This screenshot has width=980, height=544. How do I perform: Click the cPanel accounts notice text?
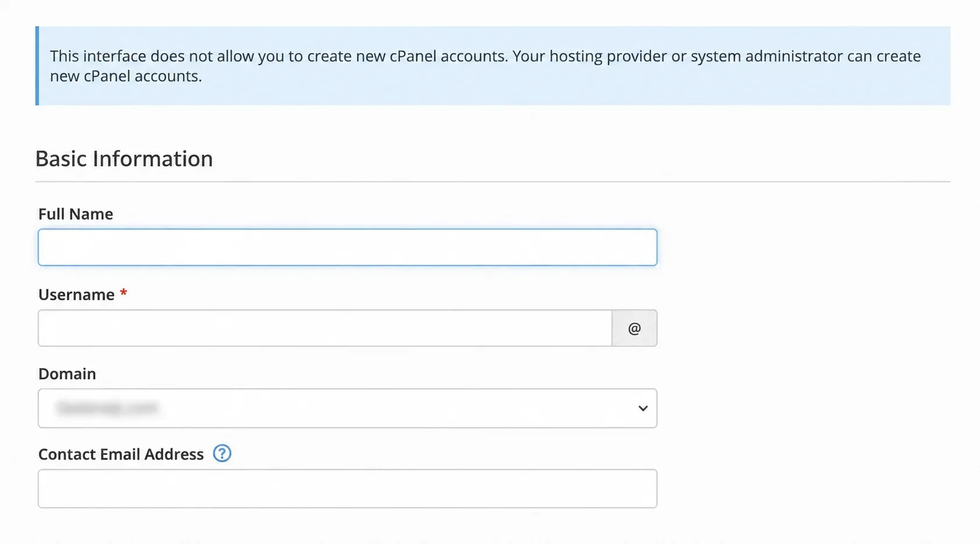coord(485,66)
